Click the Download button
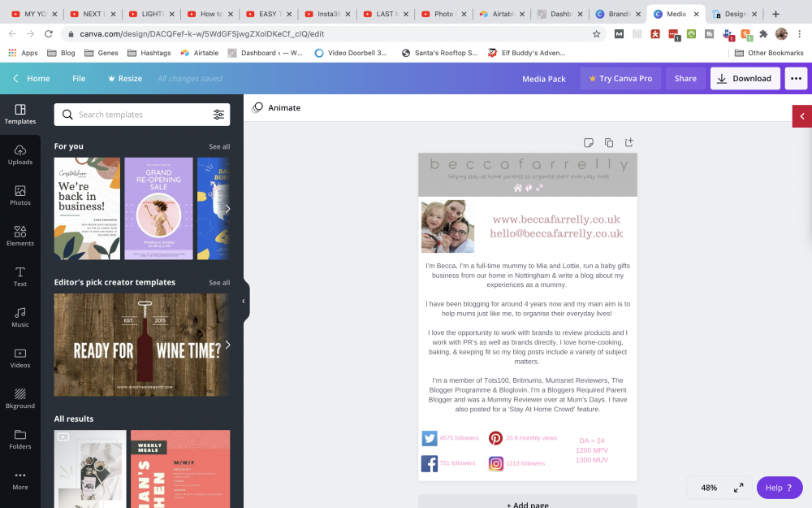812x508 pixels. coord(745,79)
